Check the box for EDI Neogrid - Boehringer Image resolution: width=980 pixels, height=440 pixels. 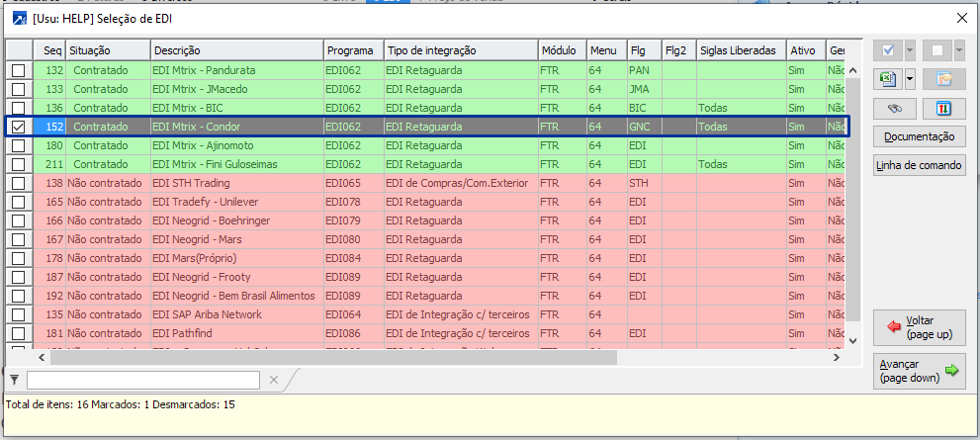click(x=19, y=220)
